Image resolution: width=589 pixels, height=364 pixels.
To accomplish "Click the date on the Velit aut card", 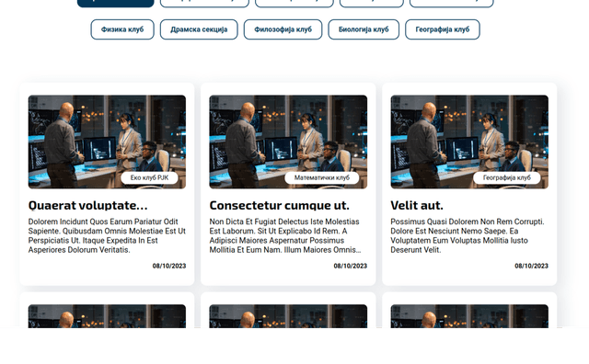I will 531,266.
